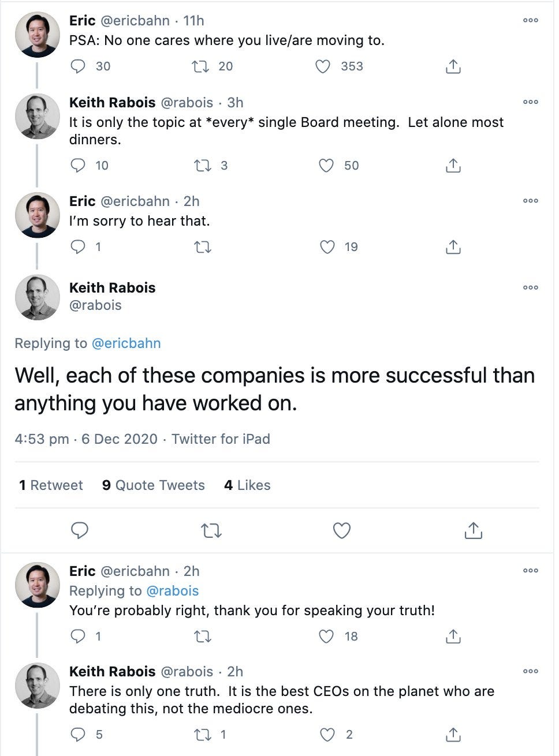Image resolution: width=559 pixels, height=756 pixels.
Task: Open more options on main Keith Rabois tweet
Action: click(531, 287)
